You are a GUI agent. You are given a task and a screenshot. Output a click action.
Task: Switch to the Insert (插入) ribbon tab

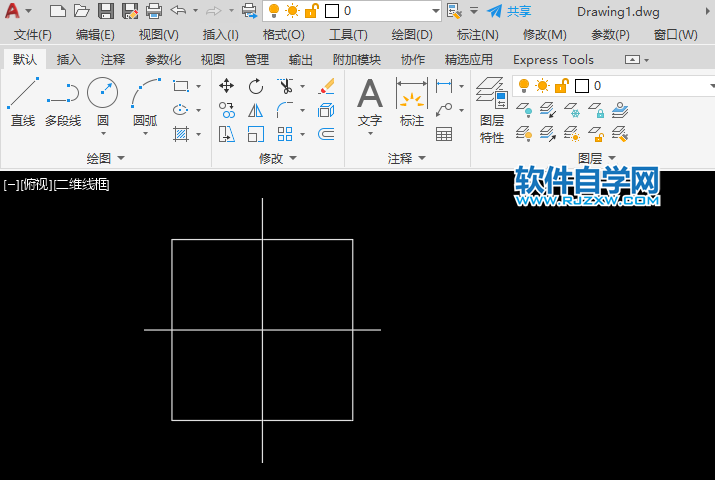[68, 59]
